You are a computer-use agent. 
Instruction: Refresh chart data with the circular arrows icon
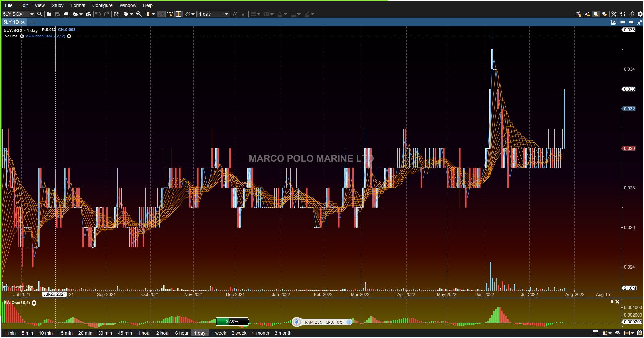tap(623, 14)
